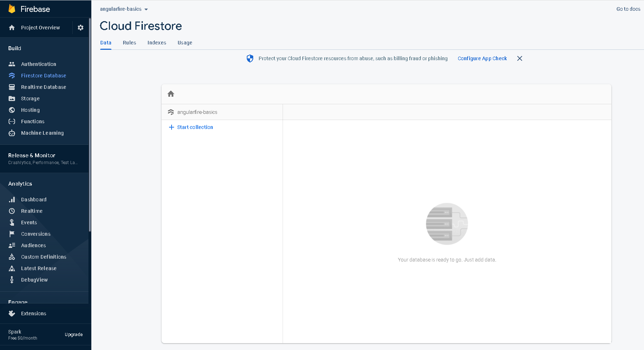Click the Storage image icon
Screen dimensions: 644x350
tap(12, 99)
